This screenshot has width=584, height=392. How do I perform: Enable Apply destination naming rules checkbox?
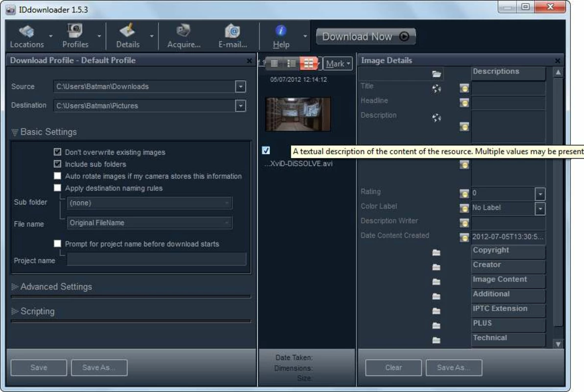click(57, 188)
